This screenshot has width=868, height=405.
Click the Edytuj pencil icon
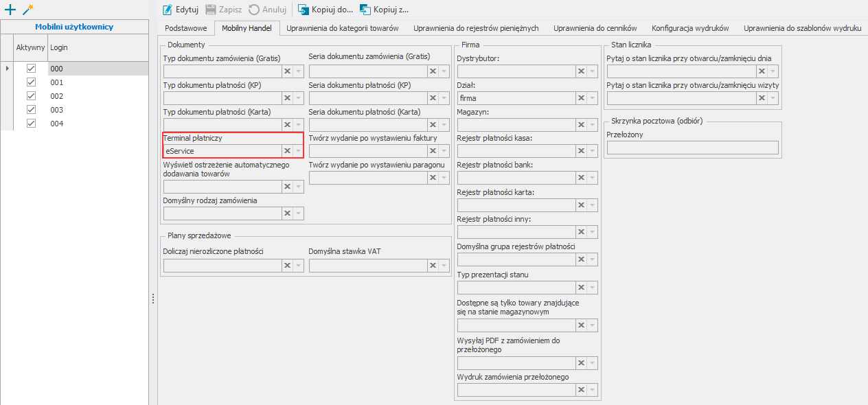point(167,10)
